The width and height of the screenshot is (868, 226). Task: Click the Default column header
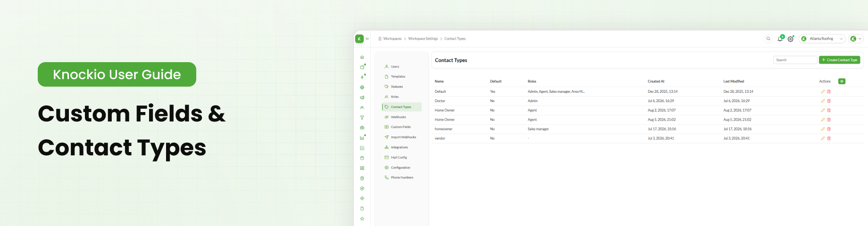pos(496,81)
